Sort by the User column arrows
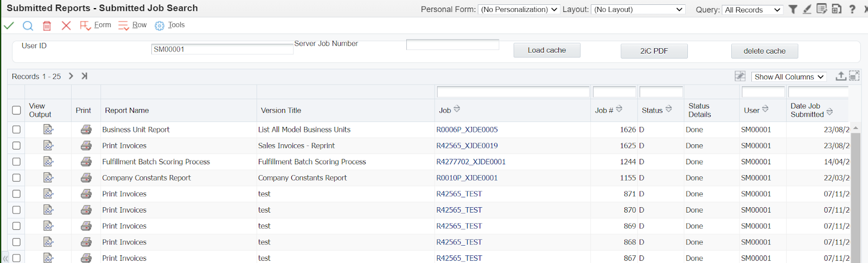The height and width of the screenshot is (263, 868). click(x=765, y=109)
